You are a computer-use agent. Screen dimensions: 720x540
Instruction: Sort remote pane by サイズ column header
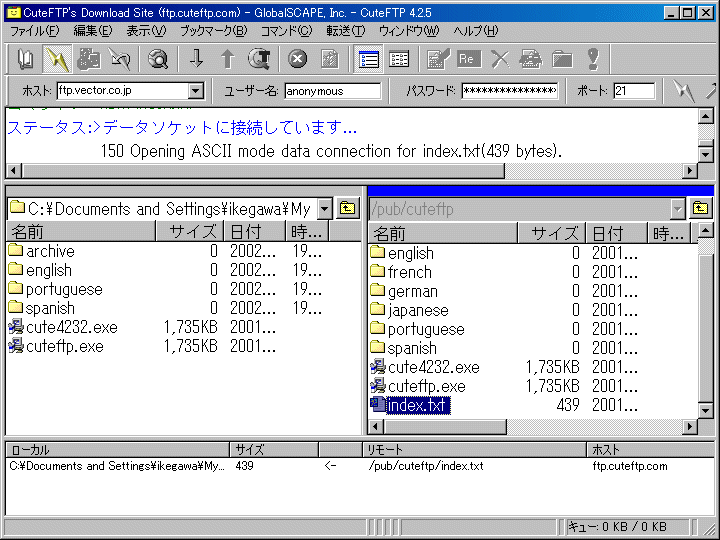point(551,234)
